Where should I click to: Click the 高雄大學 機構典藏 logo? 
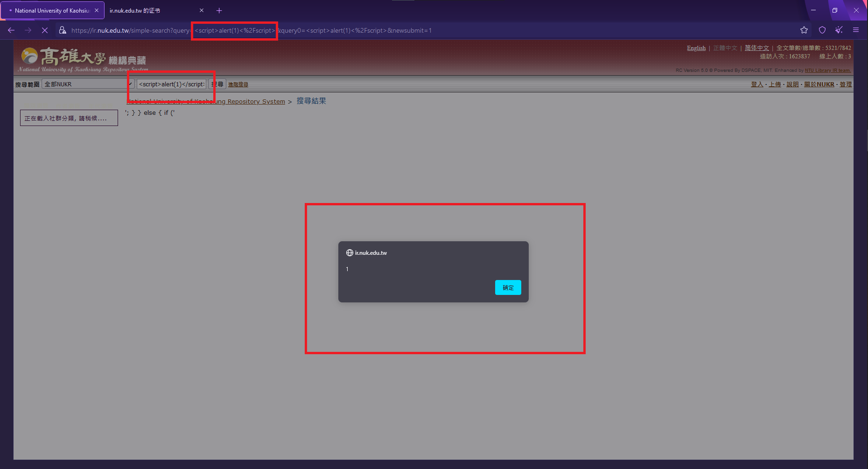84,60
